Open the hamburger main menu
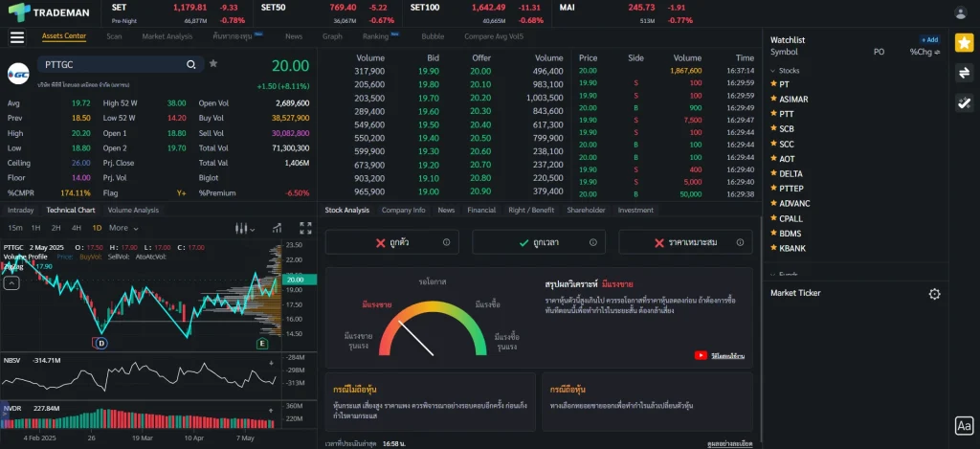 16,37
